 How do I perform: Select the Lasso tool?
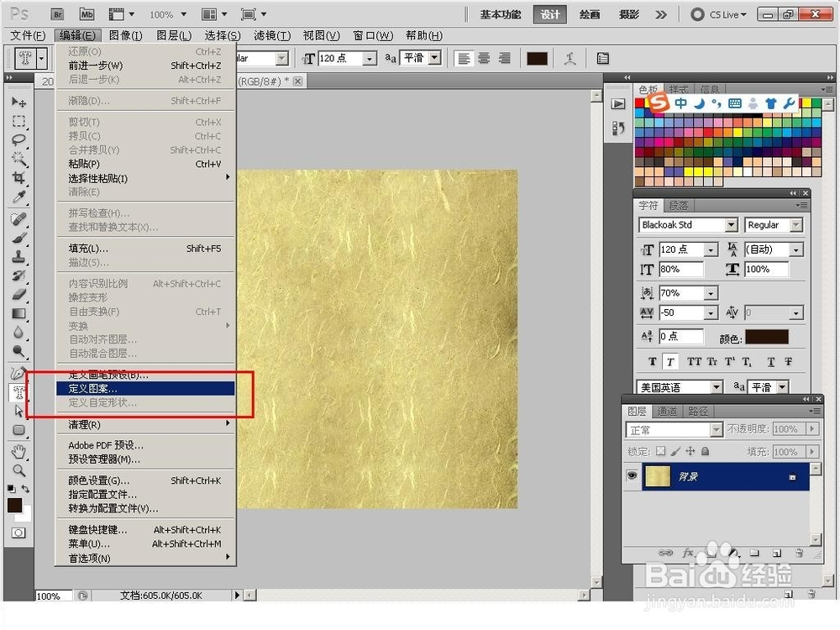click(18, 140)
